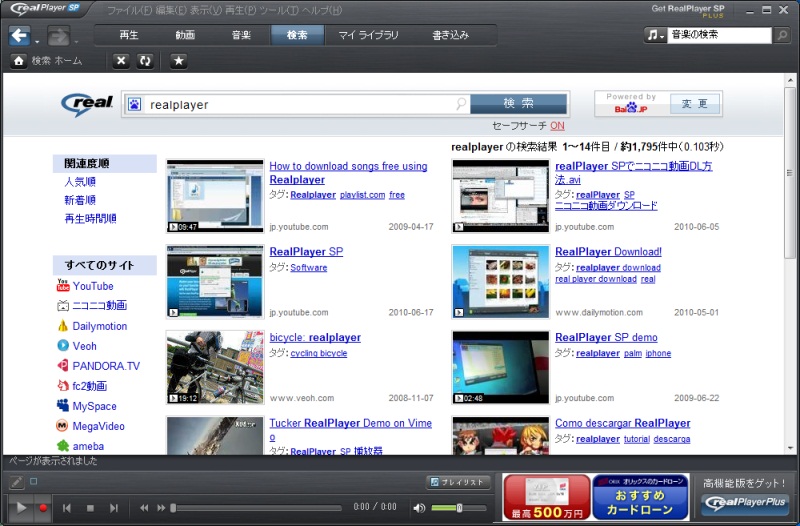Open the プレイリスト button
Viewport: 800px width, 526px height.
(x=458, y=482)
